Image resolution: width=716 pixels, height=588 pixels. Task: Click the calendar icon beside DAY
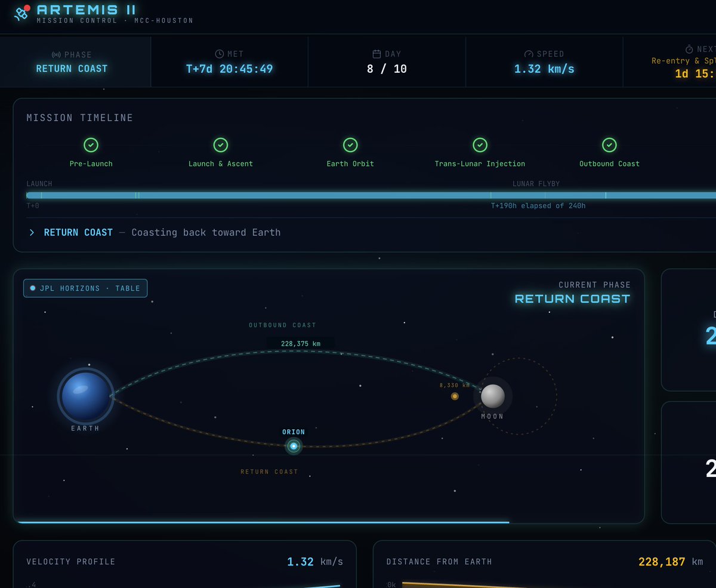tap(376, 54)
